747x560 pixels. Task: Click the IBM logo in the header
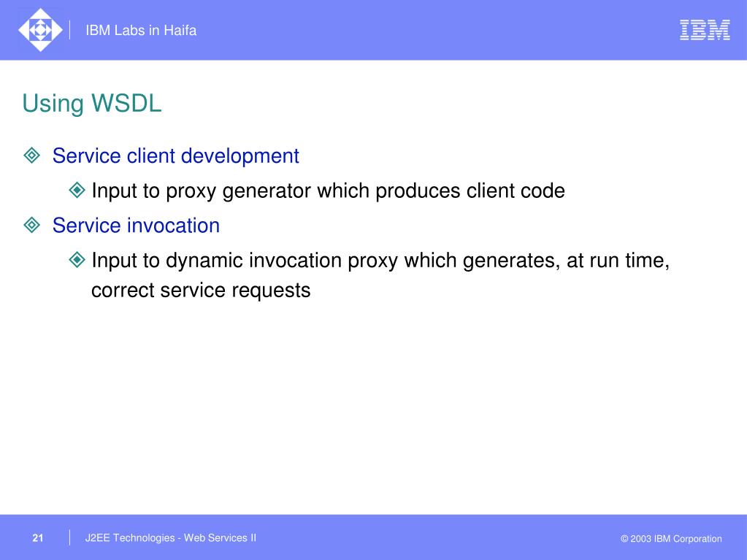705,30
